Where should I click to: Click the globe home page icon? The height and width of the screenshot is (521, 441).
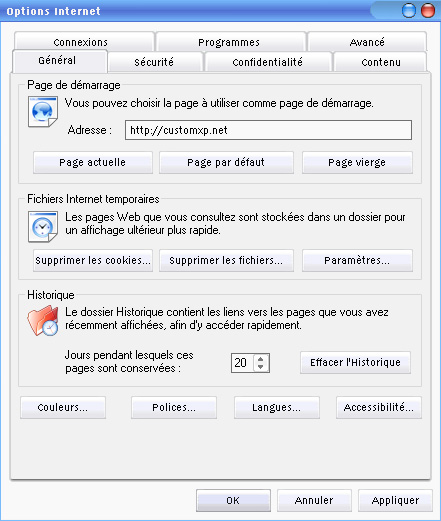(x=43, y=112)
